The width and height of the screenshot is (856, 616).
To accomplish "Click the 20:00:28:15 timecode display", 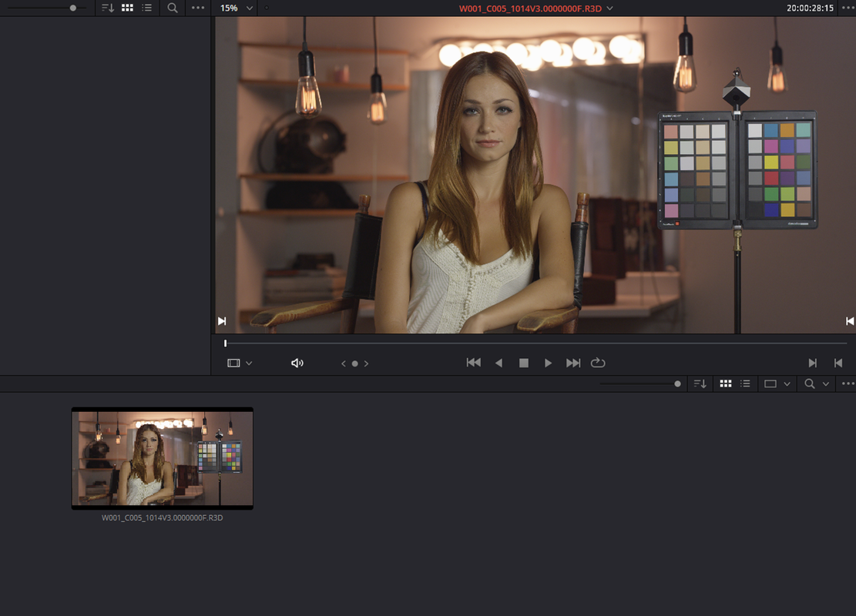I will pyautogui.click(x=810, y=8).
